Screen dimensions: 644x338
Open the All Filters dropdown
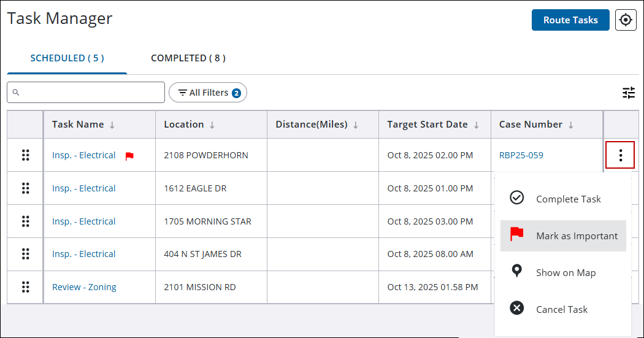coord(208,93)
